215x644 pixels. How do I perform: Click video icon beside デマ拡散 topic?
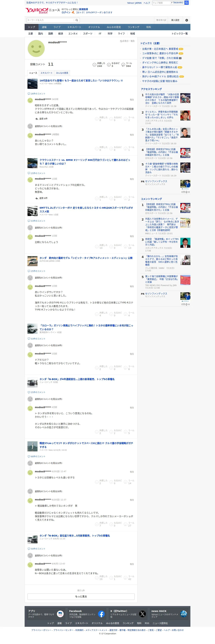[x=180, y=58]
